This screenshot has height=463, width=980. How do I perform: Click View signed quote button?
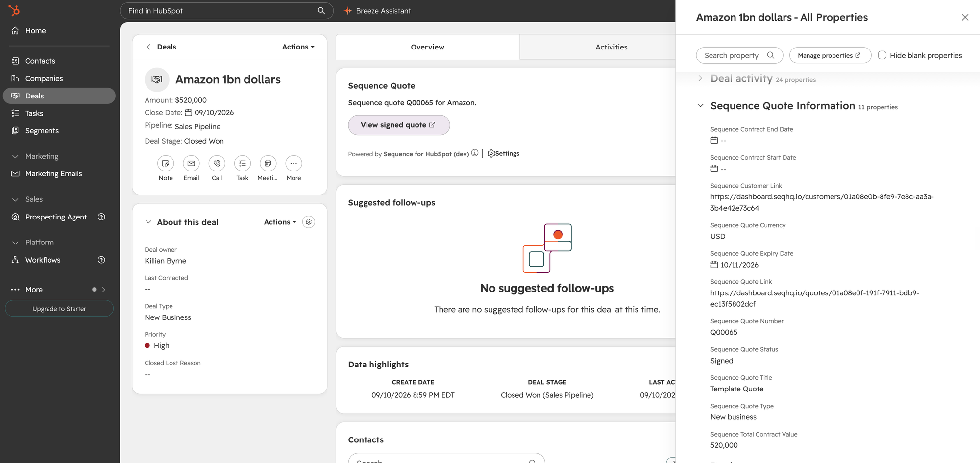pos(399,125)
